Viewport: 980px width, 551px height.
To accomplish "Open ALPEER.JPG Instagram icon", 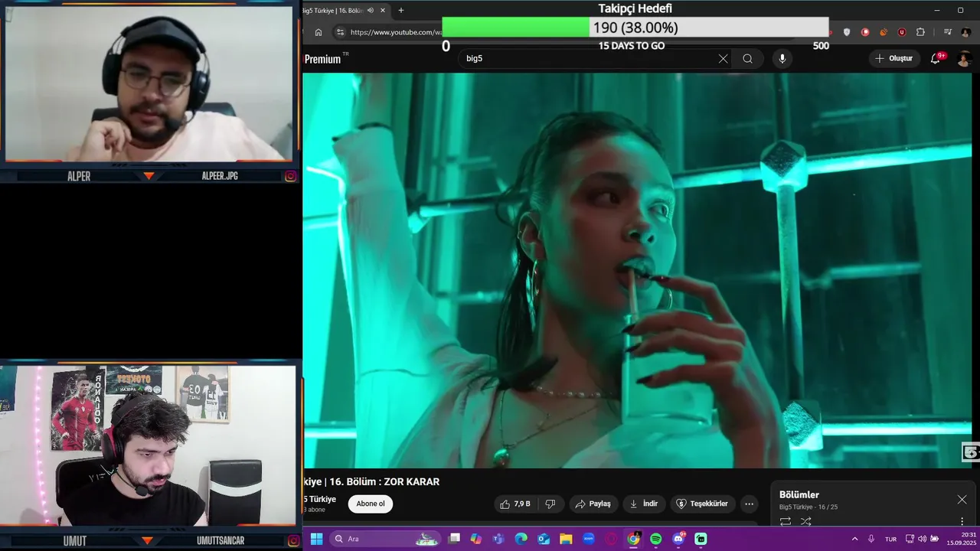I will [x=291, y=176].
